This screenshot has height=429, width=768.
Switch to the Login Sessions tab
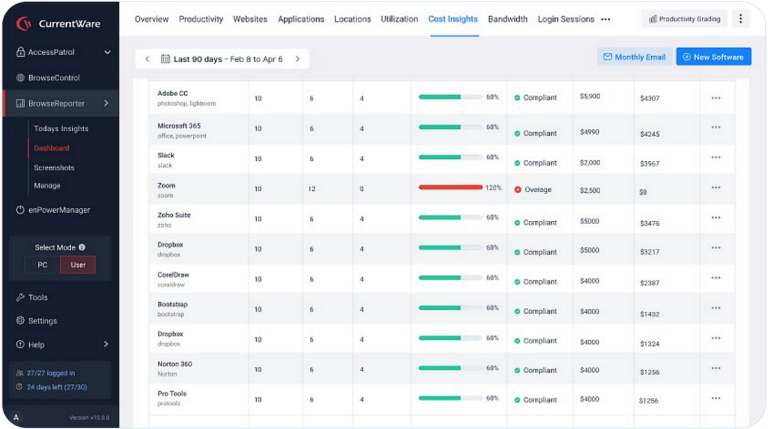566,19
